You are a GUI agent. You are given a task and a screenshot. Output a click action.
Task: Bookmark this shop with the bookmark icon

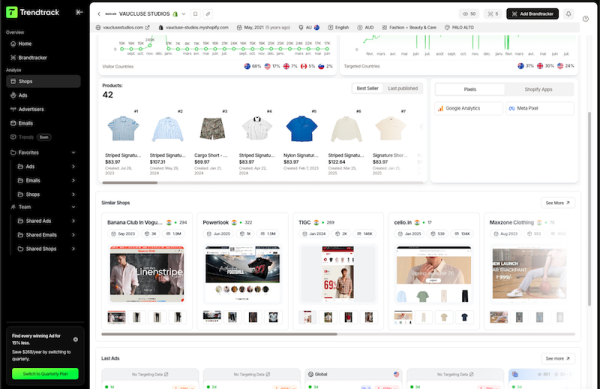195,14
